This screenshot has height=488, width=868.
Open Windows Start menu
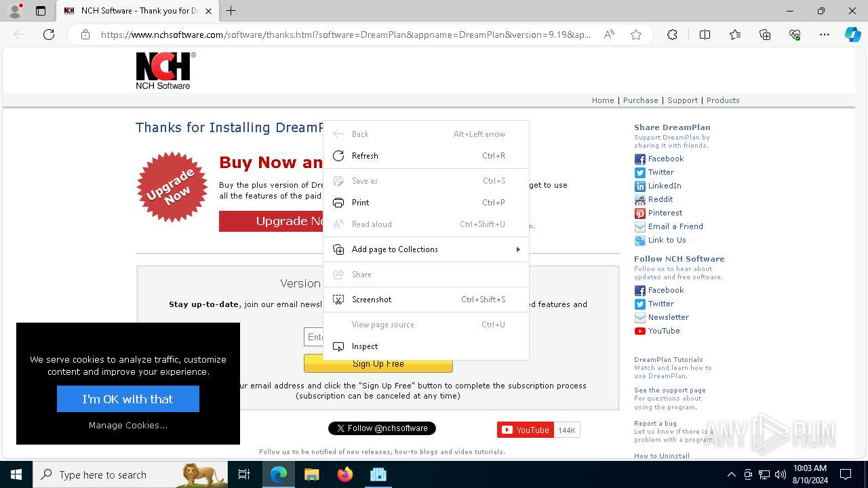click(x=16, y=474)
